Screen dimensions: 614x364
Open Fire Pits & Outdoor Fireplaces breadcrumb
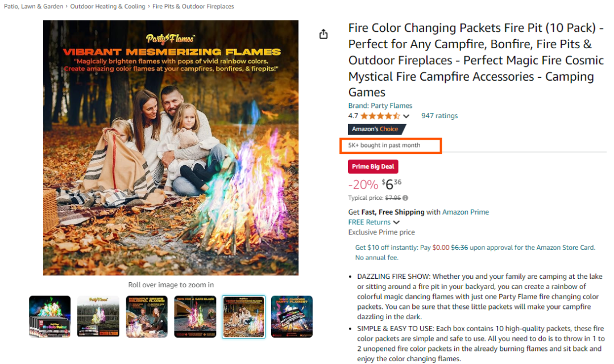[193, 6]
